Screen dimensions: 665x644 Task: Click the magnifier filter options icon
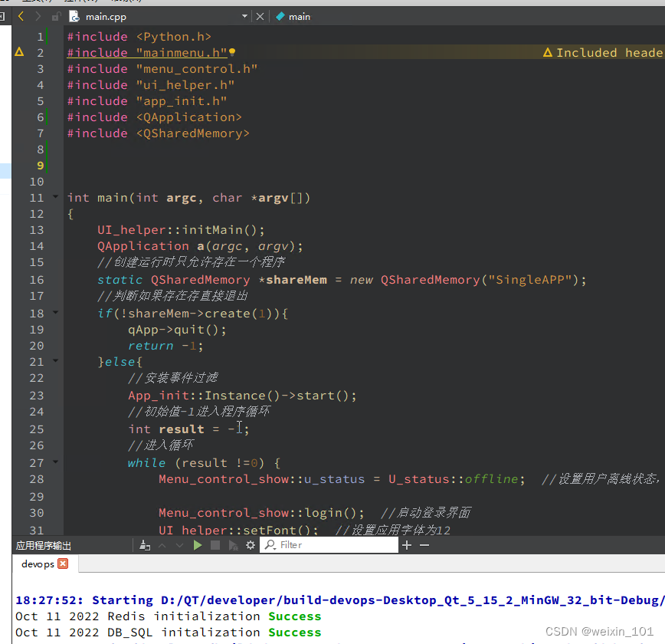(x=270, y=544)
